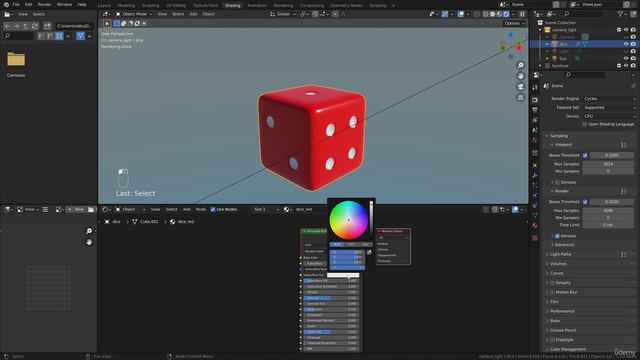640x360 pixels.
Task: Toggle the viewport Noise Threshold checkbox
Action: pos(585,155)
